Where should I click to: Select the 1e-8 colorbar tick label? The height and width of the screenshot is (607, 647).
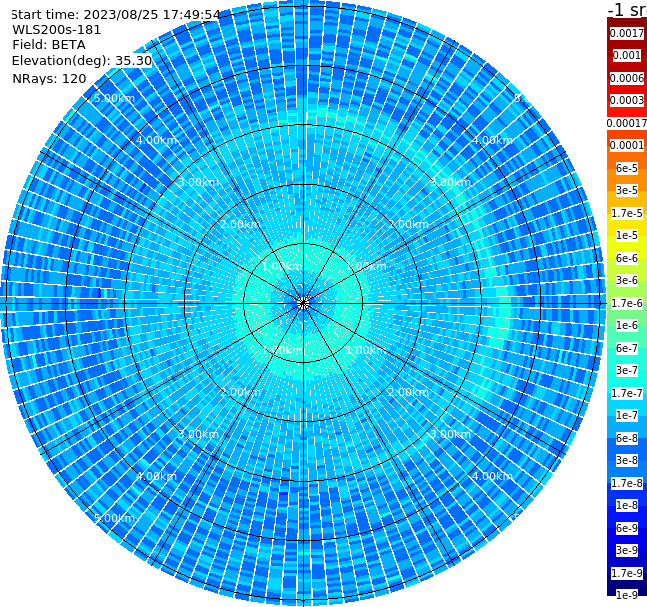tap(627, 505)
